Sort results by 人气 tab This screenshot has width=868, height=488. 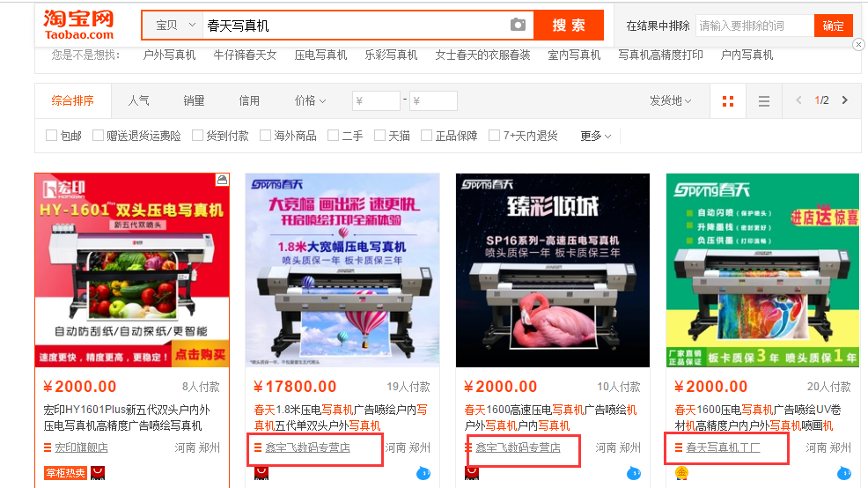tap(138, 100)
